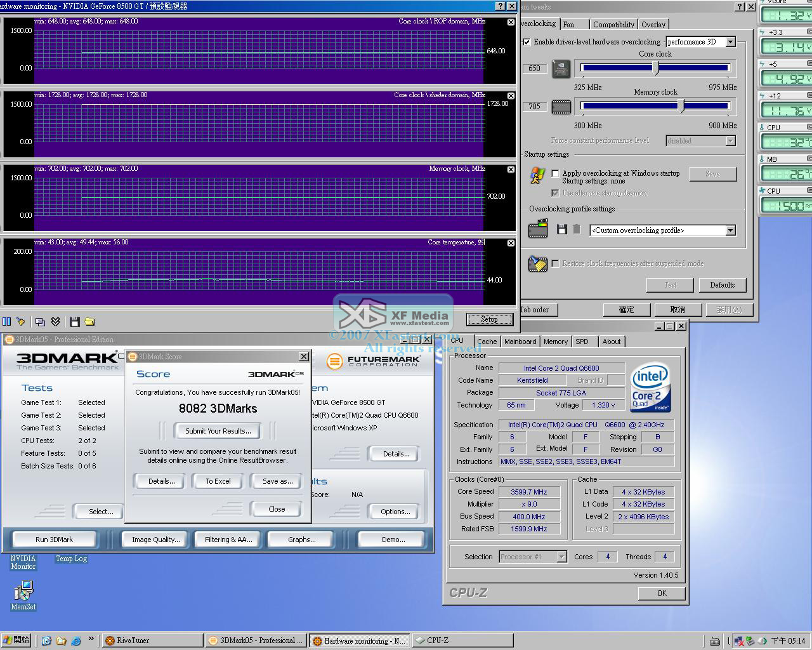Pause hardware monitoring with the pause icon
This screenshot has height=650, width=812.
(6, 322)
